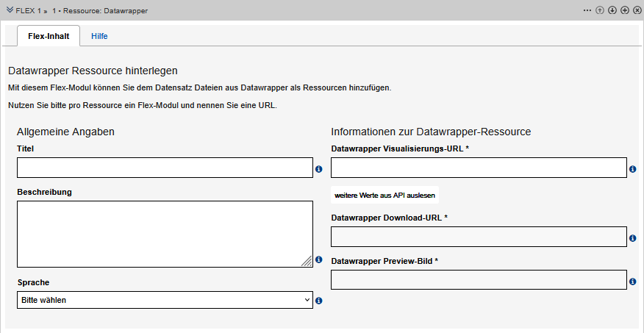This screenshot has height=333, width=644.
Task: Show info for the Titel field
Action: pos(319,169)
